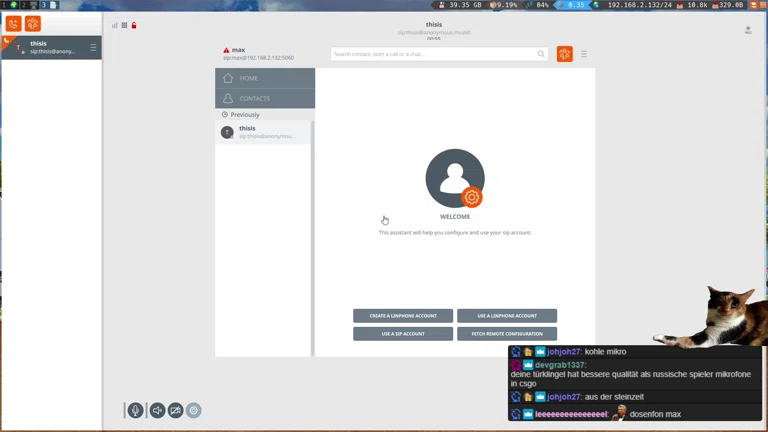
Task: Click the Previously history label
Action: [x=245, y=115]
